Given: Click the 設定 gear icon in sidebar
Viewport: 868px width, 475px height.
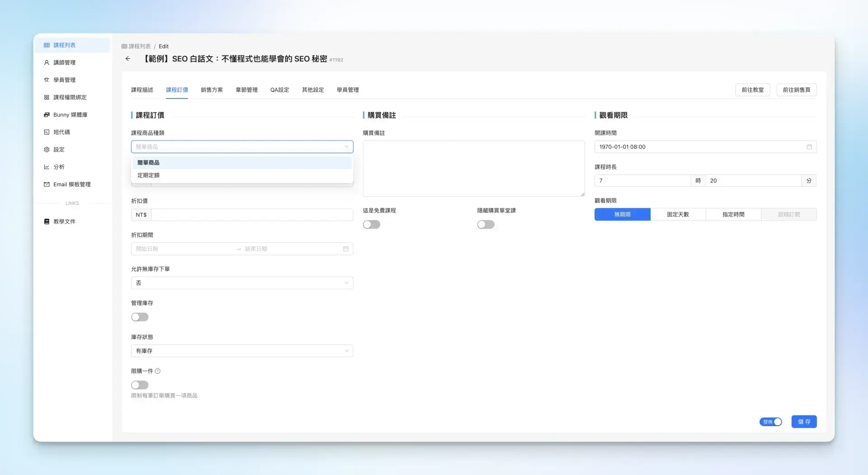Looking at the screenshot, I should click(47, 150).
